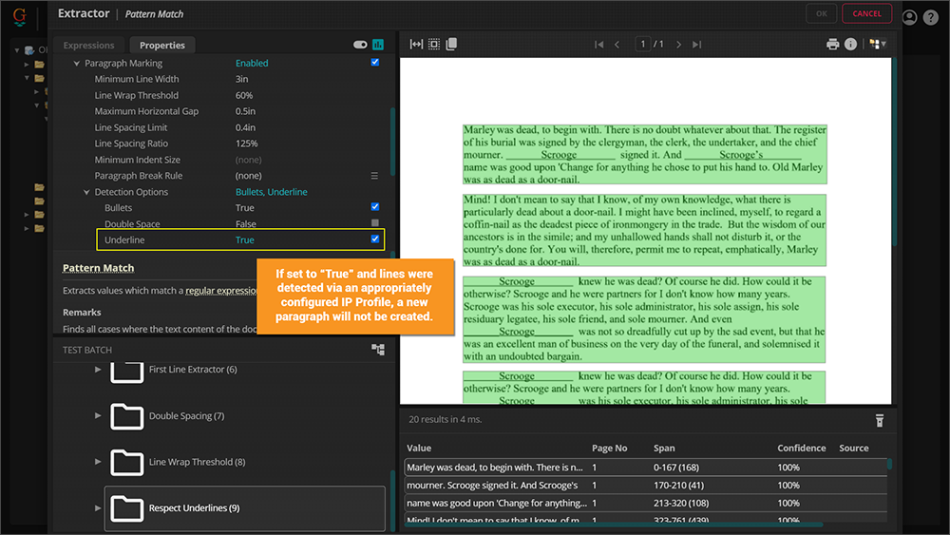
Task: Expand Respect Underlines (9) folder
Action: click(x=98, y=508)
